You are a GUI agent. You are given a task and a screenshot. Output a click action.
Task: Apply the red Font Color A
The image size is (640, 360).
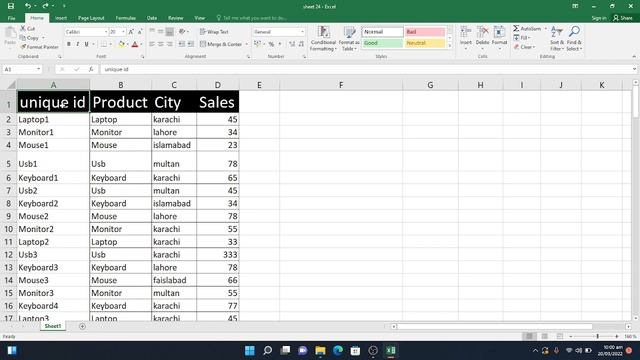[135, 44]
